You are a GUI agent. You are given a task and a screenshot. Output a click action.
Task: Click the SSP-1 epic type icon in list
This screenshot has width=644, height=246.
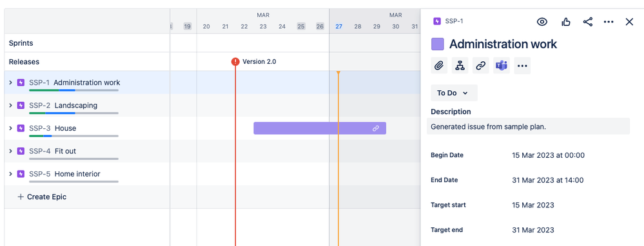click(x=21, y=82)
